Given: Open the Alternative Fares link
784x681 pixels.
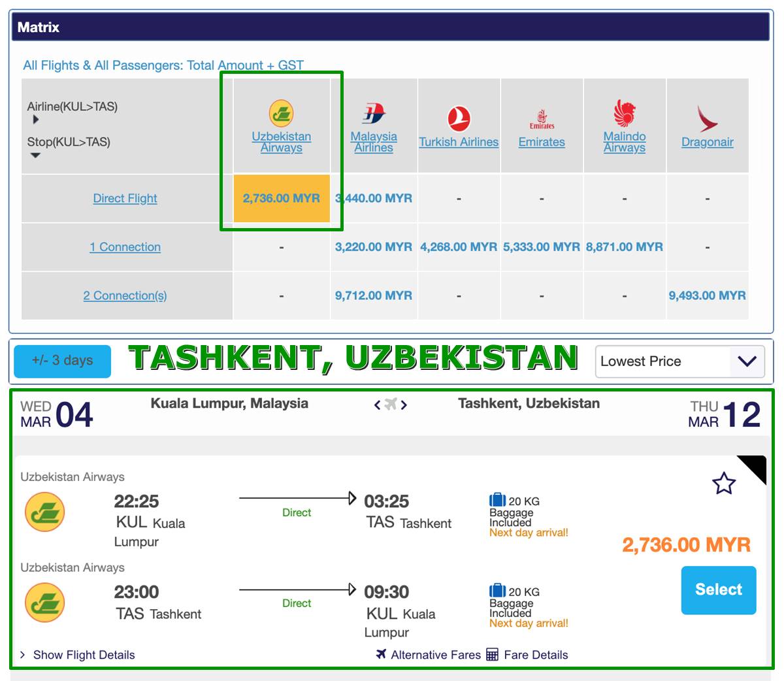Looking at the screenshot, I should 436,655.
